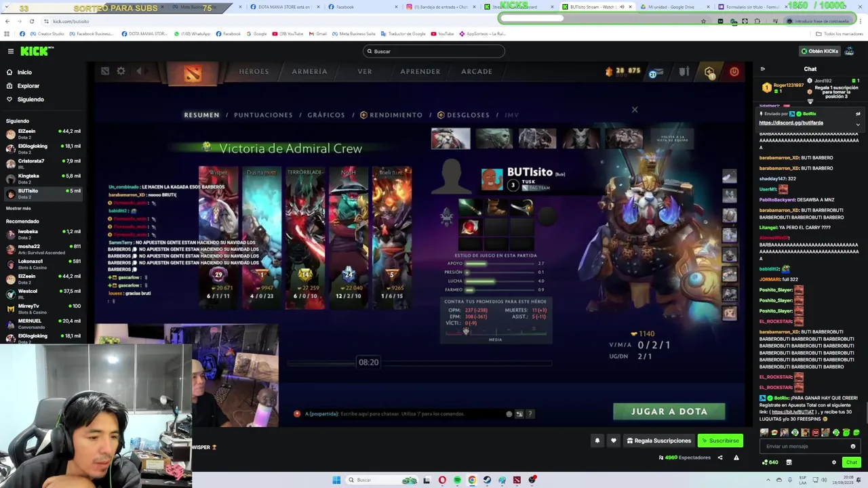
Task: Open Siguiendo in the sidebar
Action: 30,100
